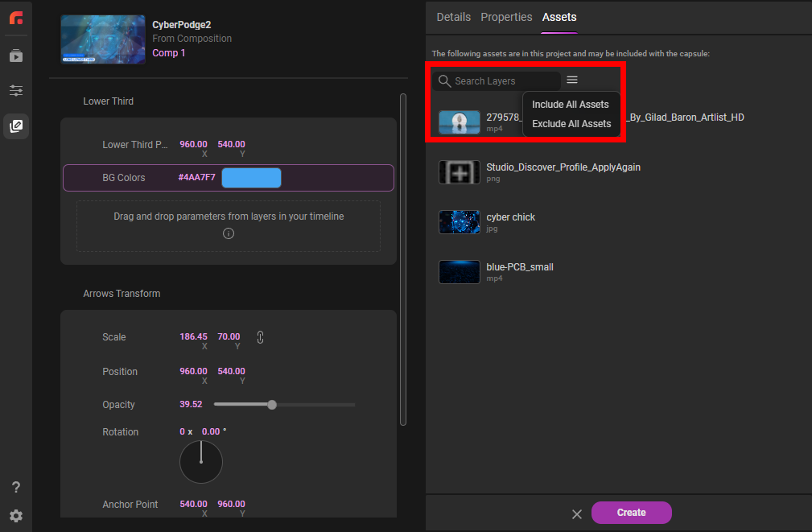The width and height of the screenshot is (812, 532).
Task: Select Exclude All Assets from the menu
Action: point(572,123)
